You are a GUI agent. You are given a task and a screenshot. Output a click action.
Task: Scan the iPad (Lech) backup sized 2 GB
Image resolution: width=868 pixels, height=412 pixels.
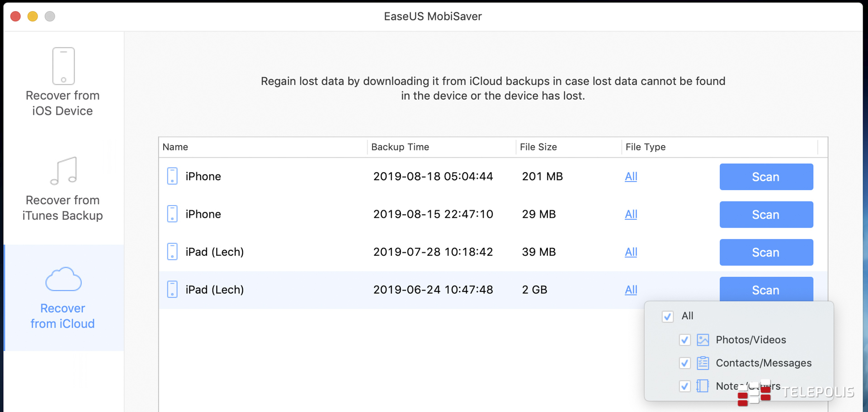766,289
